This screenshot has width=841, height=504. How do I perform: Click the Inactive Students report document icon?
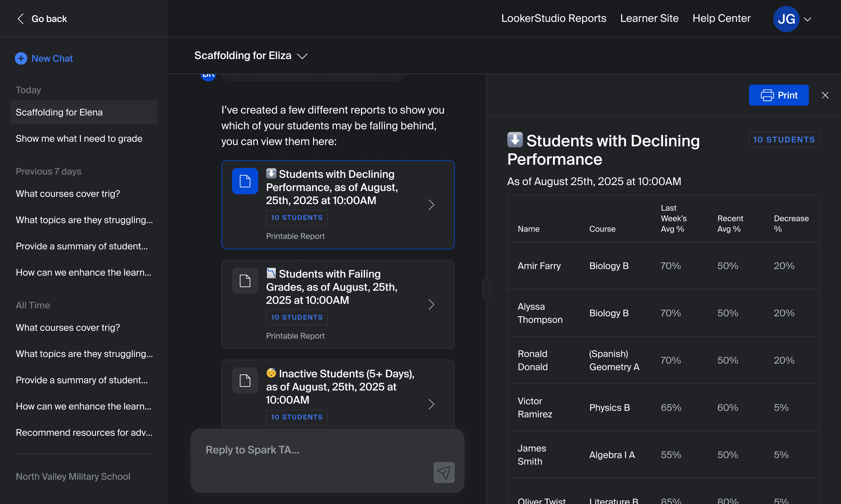pos(245,380)
